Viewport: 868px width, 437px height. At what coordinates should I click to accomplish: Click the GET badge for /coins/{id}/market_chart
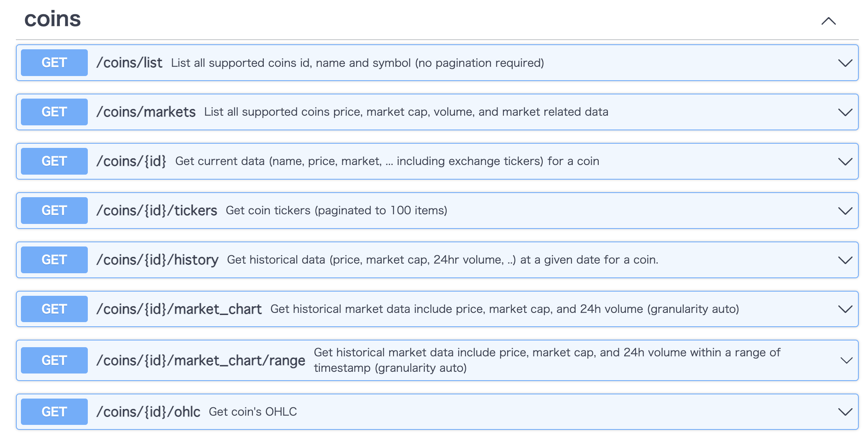[54, 309]
